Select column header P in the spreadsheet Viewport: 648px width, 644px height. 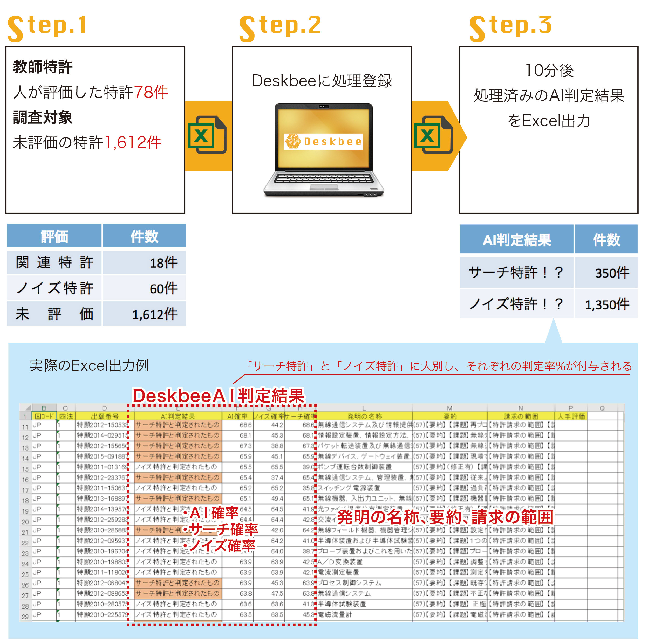(571, 408)
